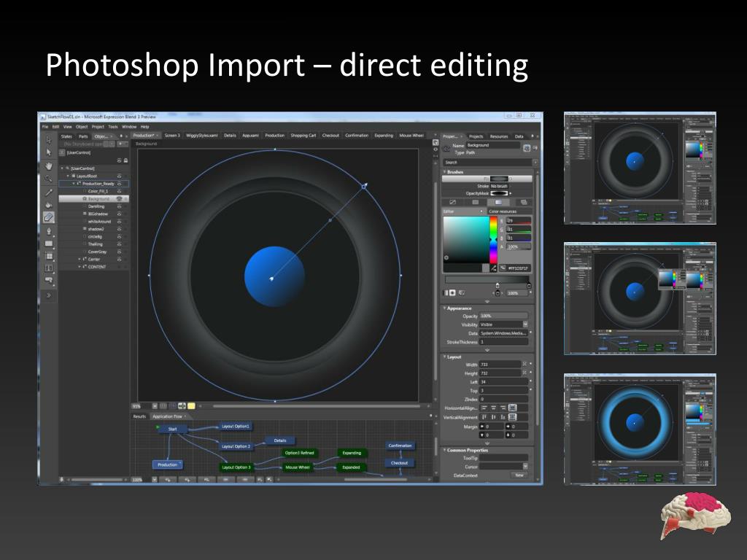
Task: Select the Pan hand tool
Action: (x=49, y=166)
